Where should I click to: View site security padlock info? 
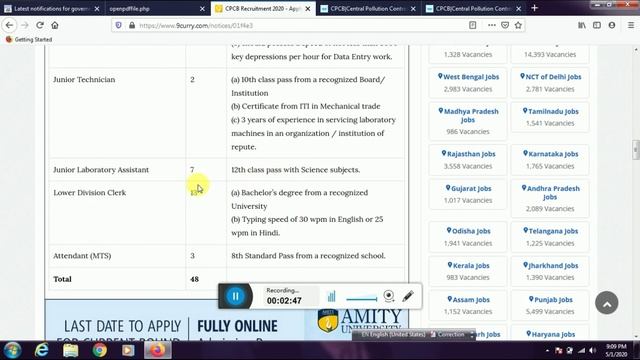pos(132,25)
